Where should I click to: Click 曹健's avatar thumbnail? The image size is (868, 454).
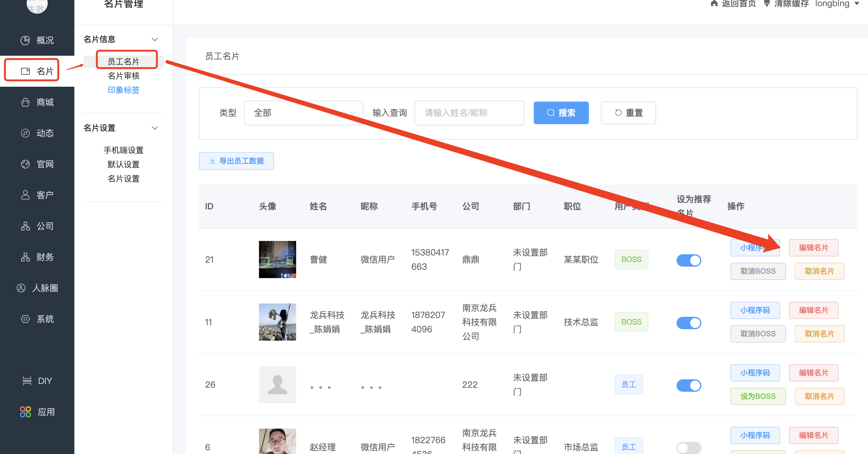point(277,259)
